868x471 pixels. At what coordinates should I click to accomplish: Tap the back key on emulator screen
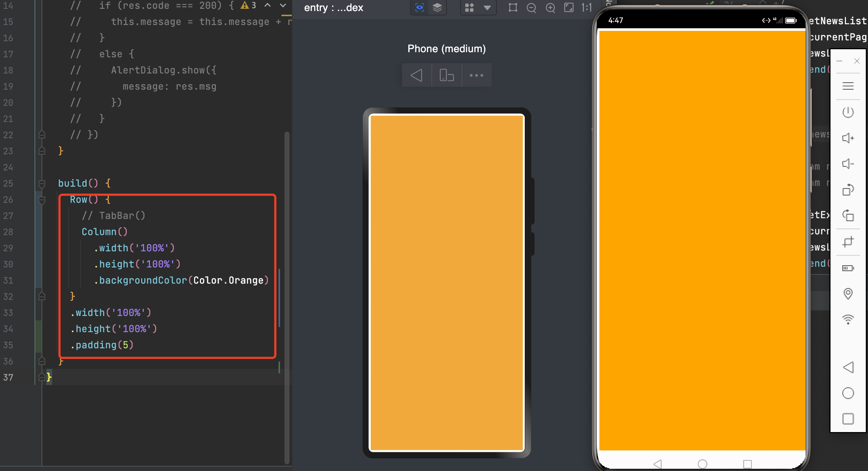pos(657,464)
